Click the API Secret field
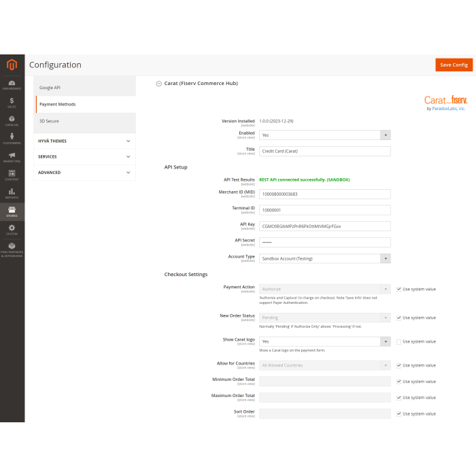The width and height of the screenshot is (476, 476). (x=325, y=242)
